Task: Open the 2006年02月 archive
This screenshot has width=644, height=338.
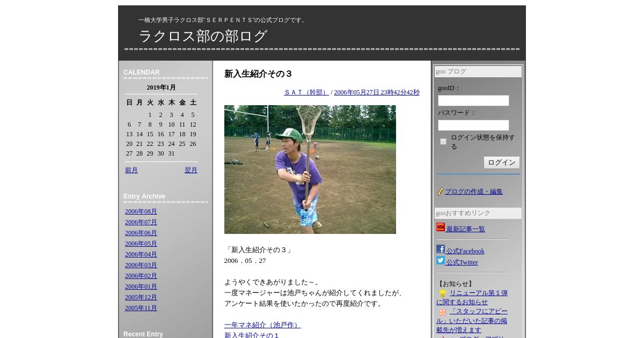Action: pyautogui.click(x=141, y=276)
